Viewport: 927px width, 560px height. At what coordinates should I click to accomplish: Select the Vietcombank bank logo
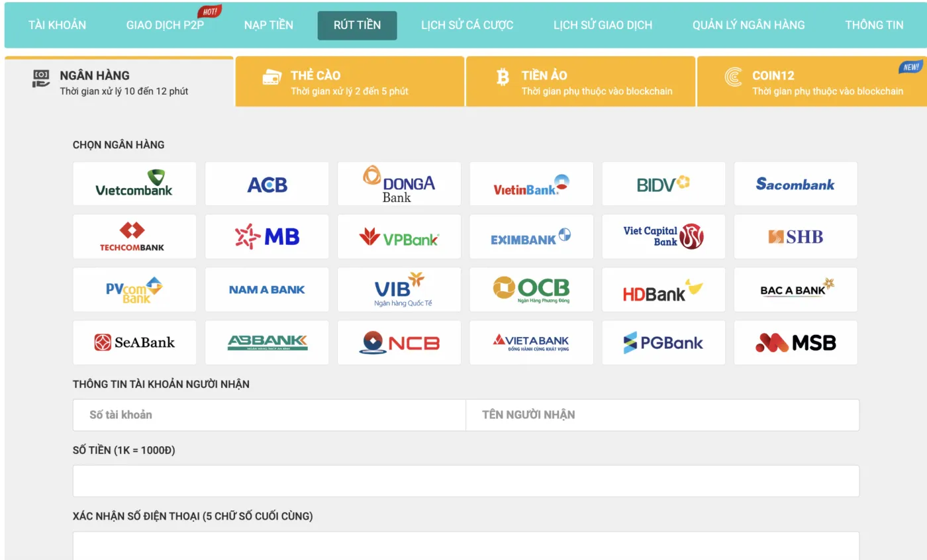tap(134, 184)
